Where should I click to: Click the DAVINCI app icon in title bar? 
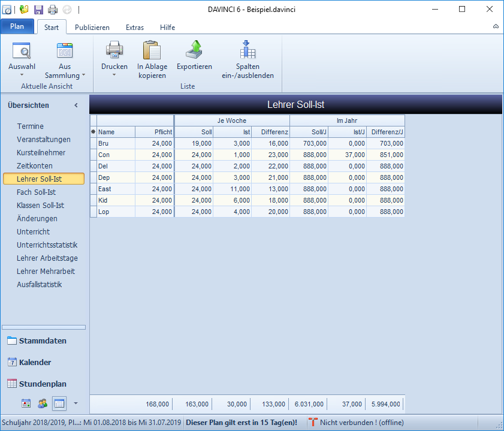pyautogui.click(x=7, y=10)
